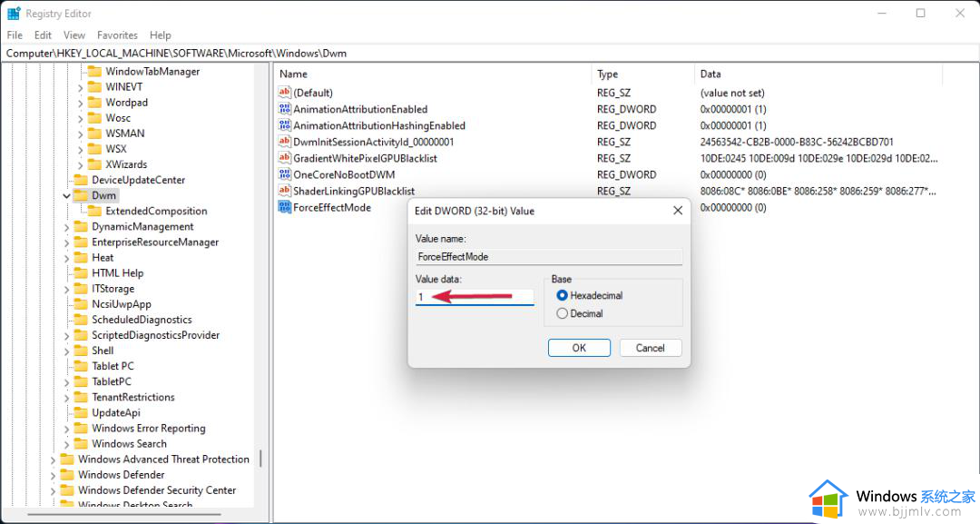The height and width of the screenshot is (524, 980).
Task: Click the GradientWhitePixelGPUBlacklist string icon
Action: click(284, 158)
